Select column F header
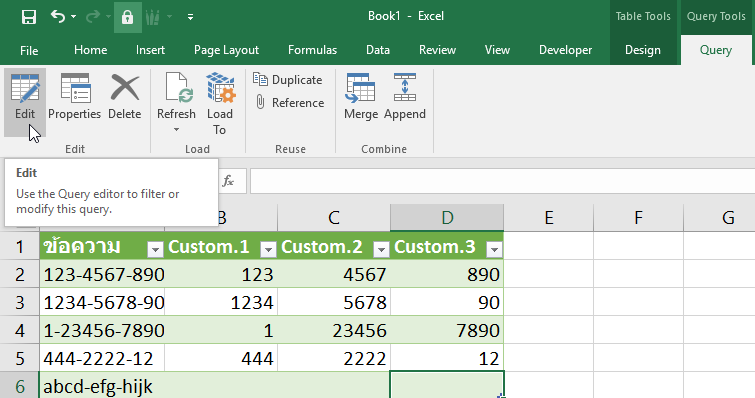 (x=638, y=218)
